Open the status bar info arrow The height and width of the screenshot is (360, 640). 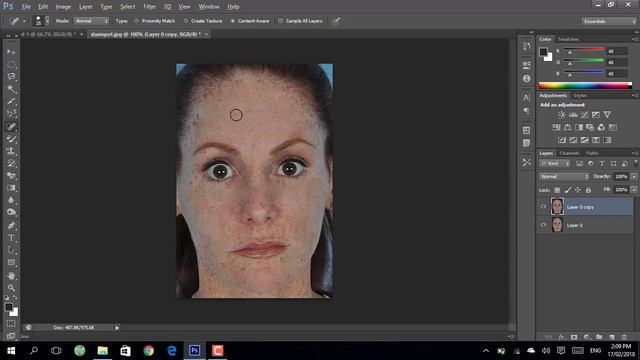pos(117,327)
